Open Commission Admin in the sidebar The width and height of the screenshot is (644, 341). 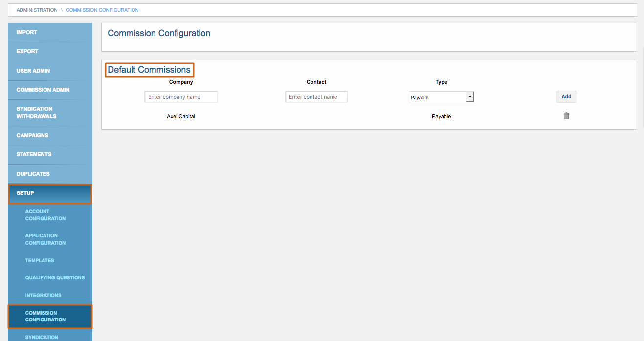50,90
